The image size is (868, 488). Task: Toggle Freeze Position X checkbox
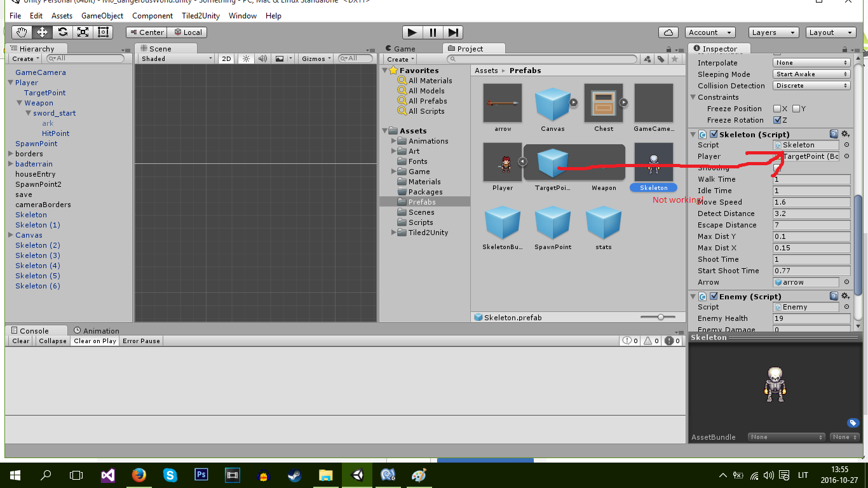click(776, 109)
